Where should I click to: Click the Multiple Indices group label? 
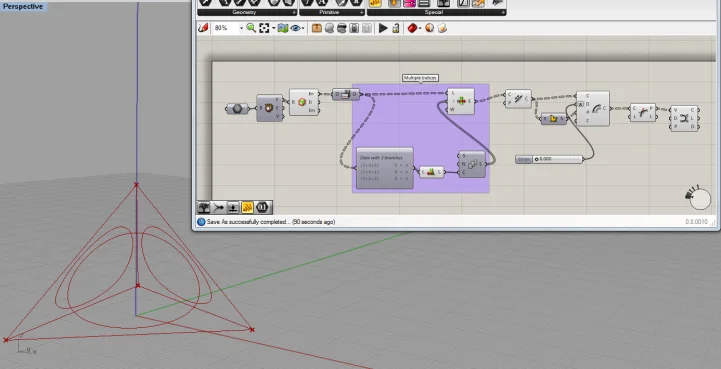[x=420, y=78]
